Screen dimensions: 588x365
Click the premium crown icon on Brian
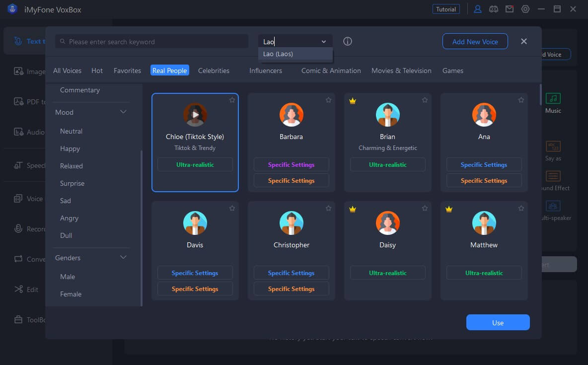click(x=353, y=101)
